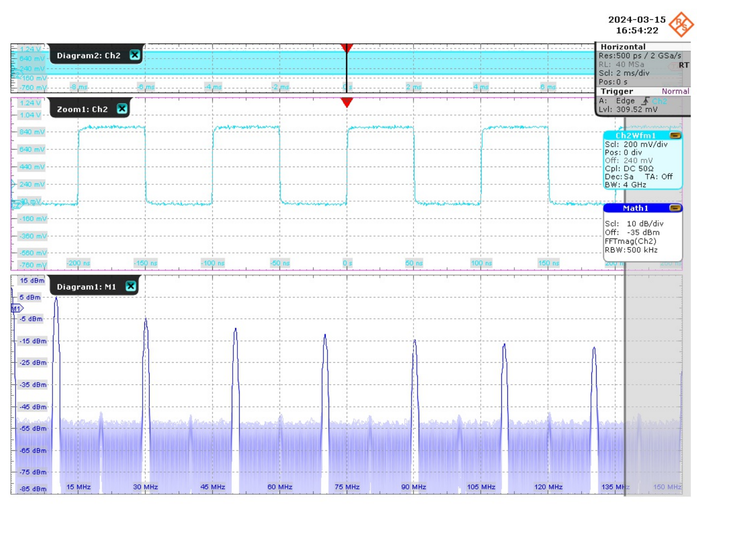Close the Zoom1: Ch2 diagram
Image resolution: width=756 pixels, height=534 pixels.
click(122, 109)
